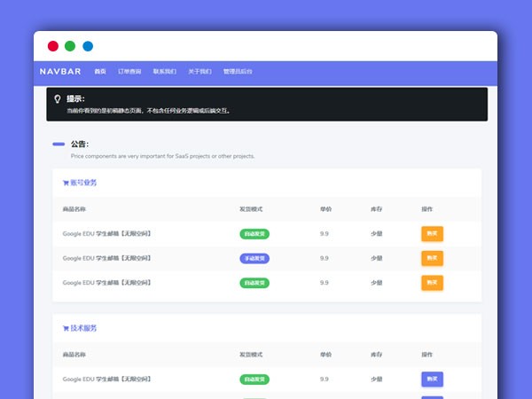
Task: Select 联系我们 in the navigation bar
Action: click(164, 71)
